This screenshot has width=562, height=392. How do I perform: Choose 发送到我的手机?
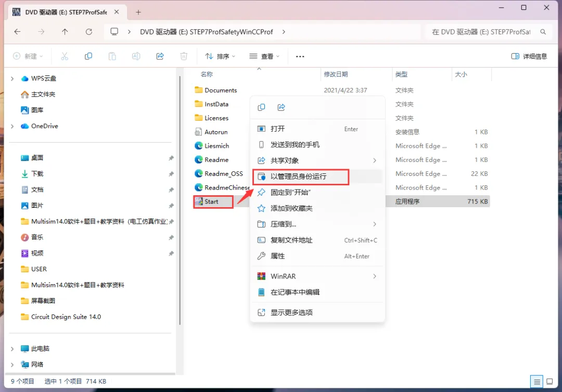[x=317, y=145]
